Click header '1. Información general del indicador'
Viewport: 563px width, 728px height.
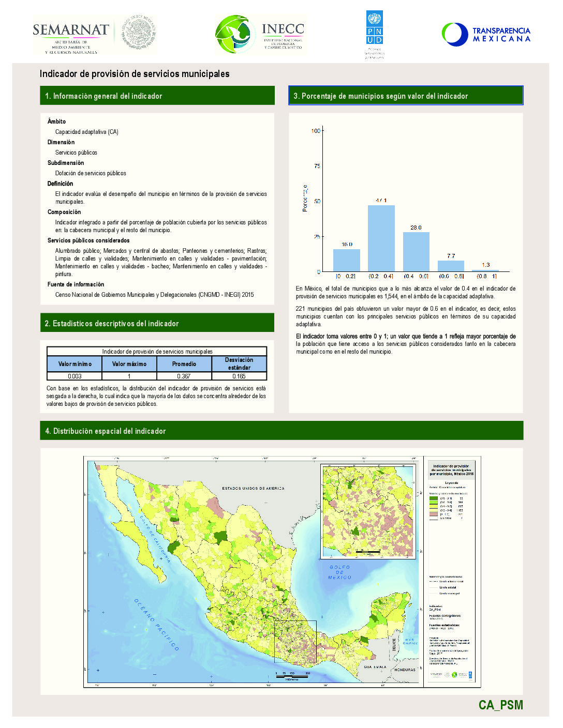[x=157, y=96]
